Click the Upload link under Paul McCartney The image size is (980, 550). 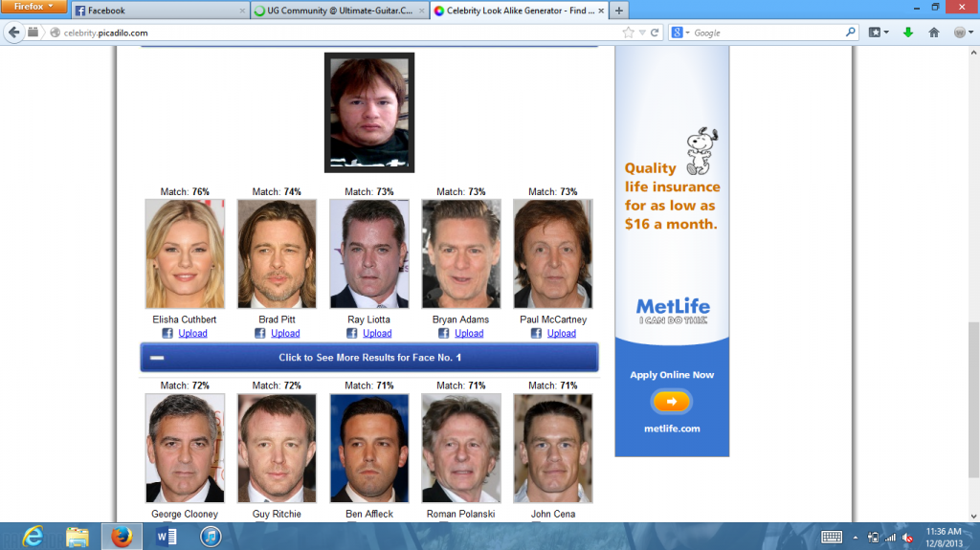click(561, 333)
